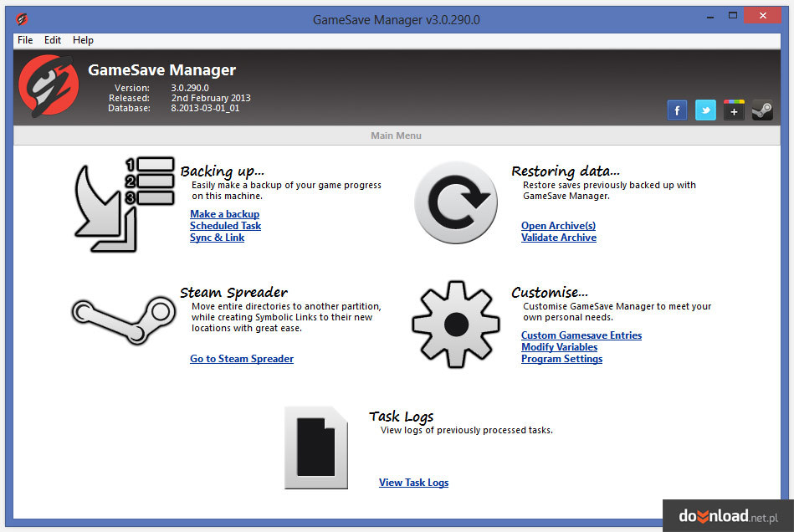Click the GameSave Manager red logo

point(49,86)
